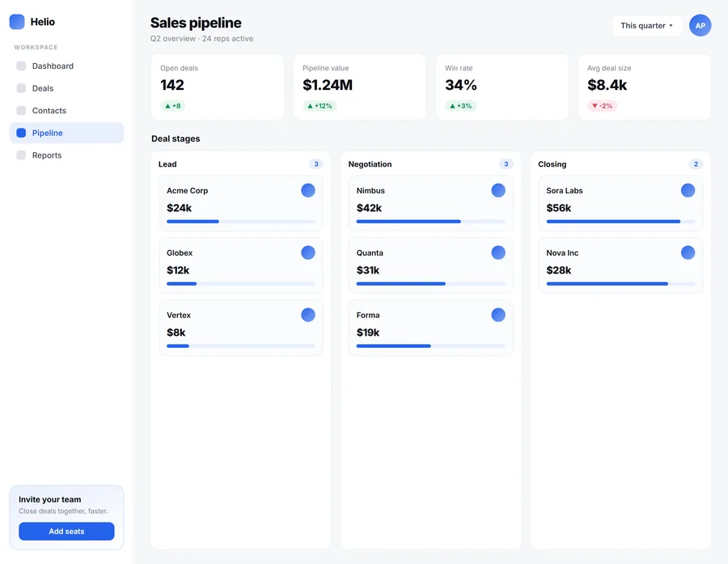
Task: Click the Sora Labs deal name
Action: tap(565, 190)
